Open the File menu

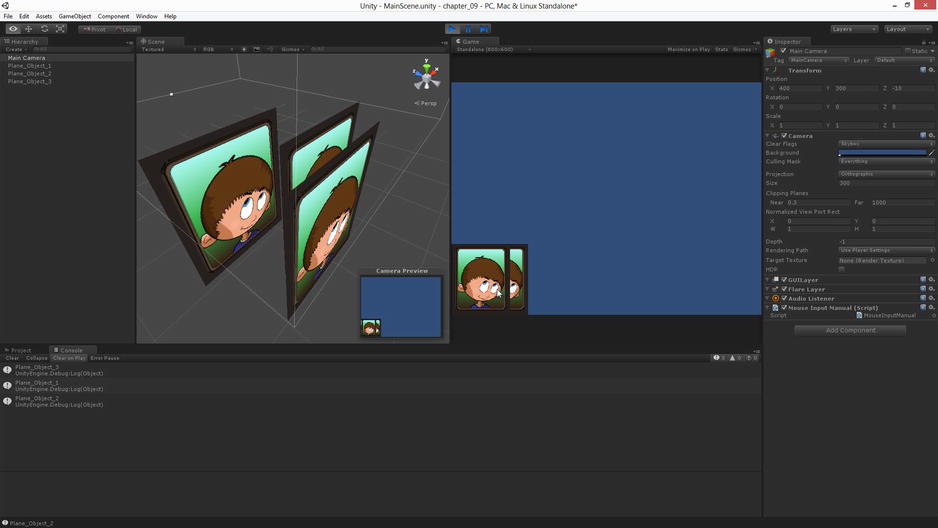pos(8,16)
